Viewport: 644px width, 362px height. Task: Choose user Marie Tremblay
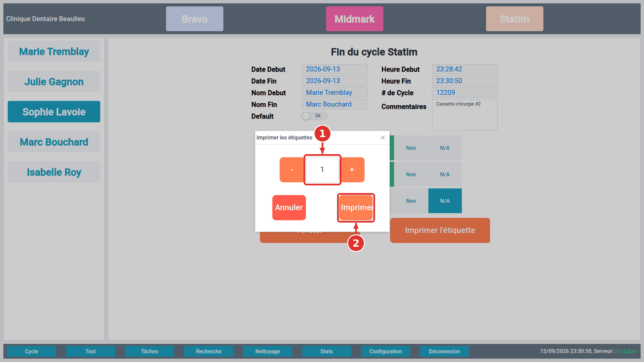click(x=54, y=51)
